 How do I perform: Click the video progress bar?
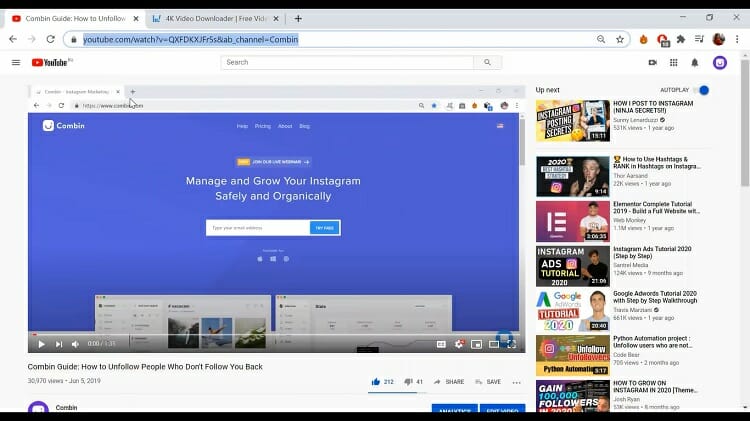tap(276, 334)
